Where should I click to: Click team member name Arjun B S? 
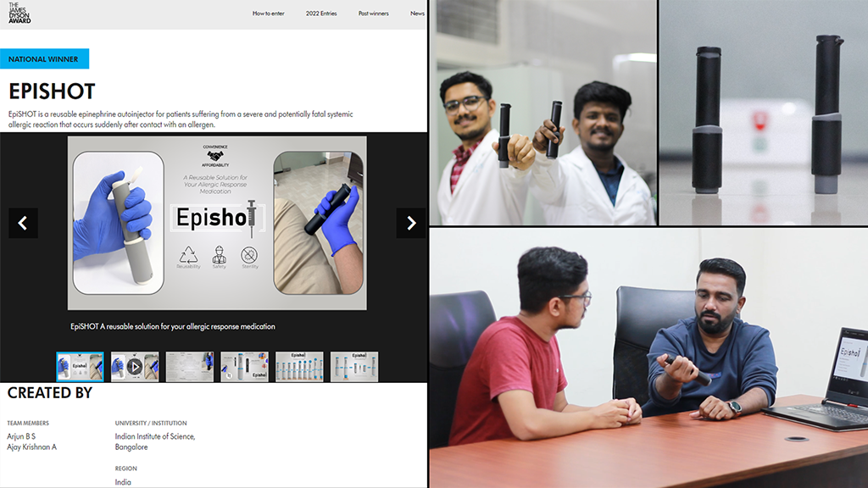(x=21, y=436)
